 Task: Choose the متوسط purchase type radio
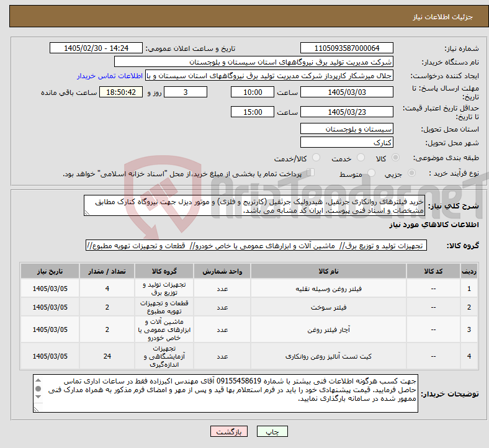point(371,172)
